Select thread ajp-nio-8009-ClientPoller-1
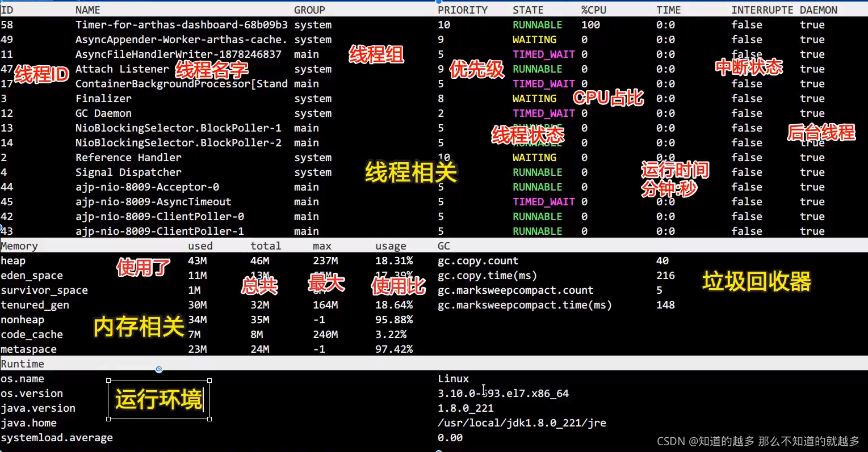The image size is (868, 452). pyautogui.click(x=160, y=231)
